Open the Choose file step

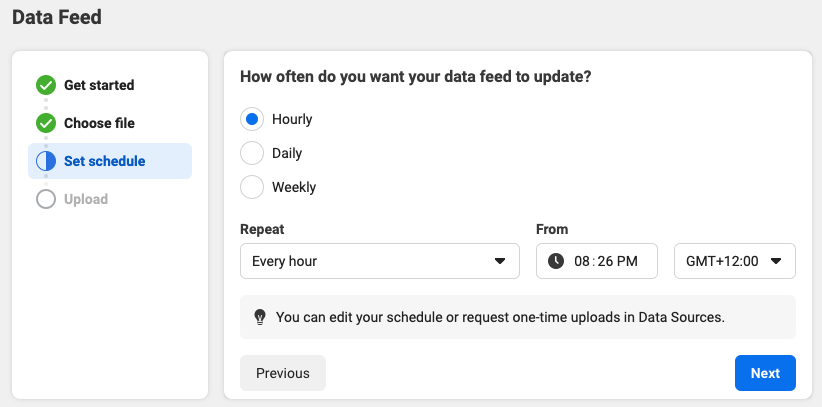[99, 123]
